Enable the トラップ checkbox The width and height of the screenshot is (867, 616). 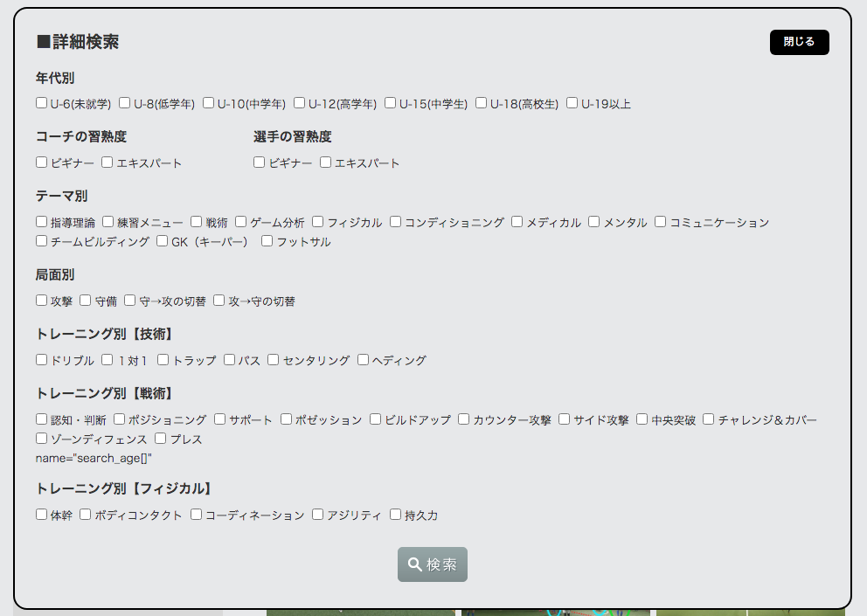click(163, 360)
